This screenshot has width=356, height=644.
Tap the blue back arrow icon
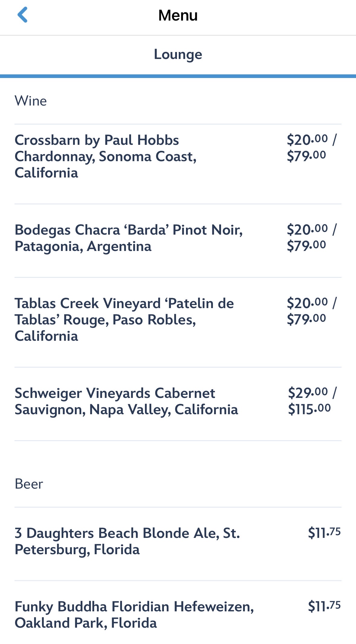click(x=23, y=15)
